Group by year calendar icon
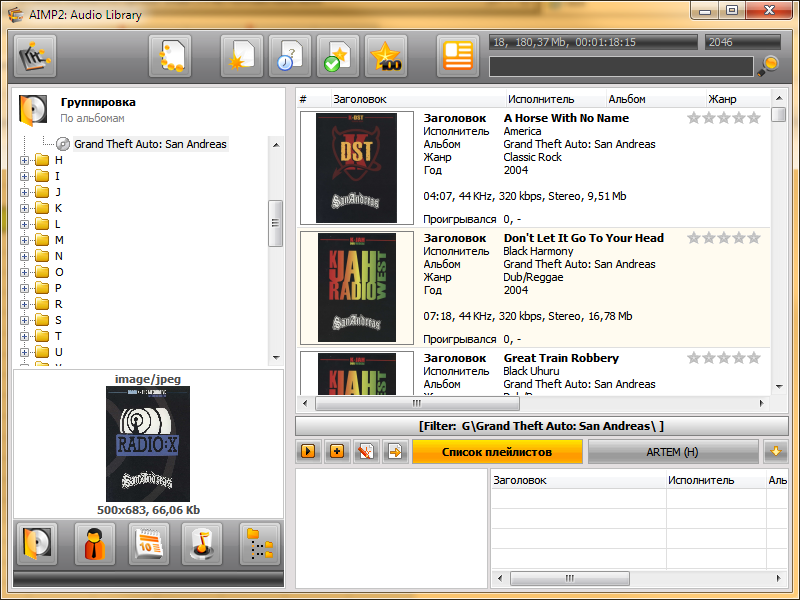 (x=149, y=543)
